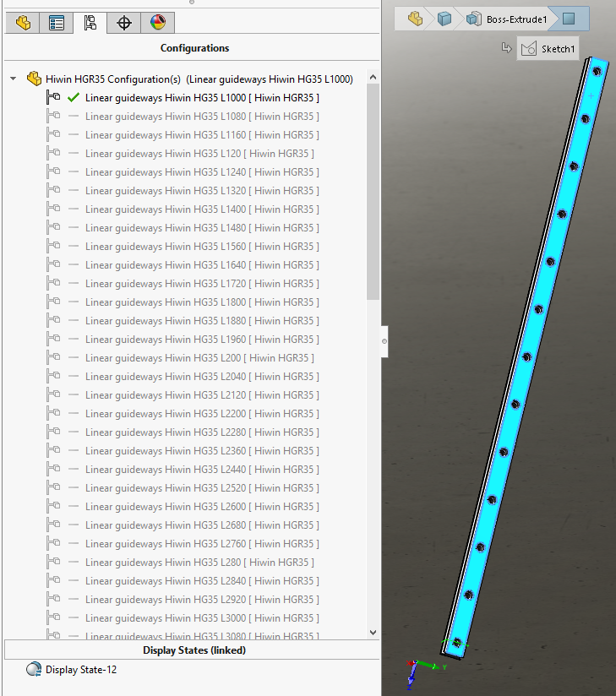Click the configuration flag icon of the L120 row

53,154
